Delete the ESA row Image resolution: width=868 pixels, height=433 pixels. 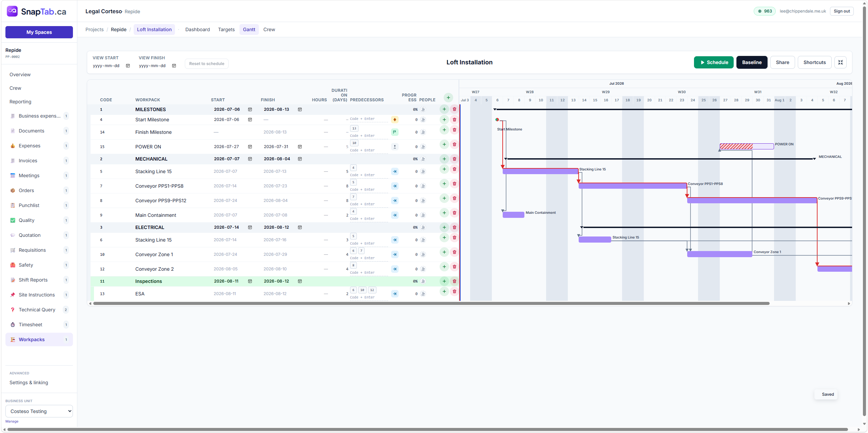coord(454,291)
